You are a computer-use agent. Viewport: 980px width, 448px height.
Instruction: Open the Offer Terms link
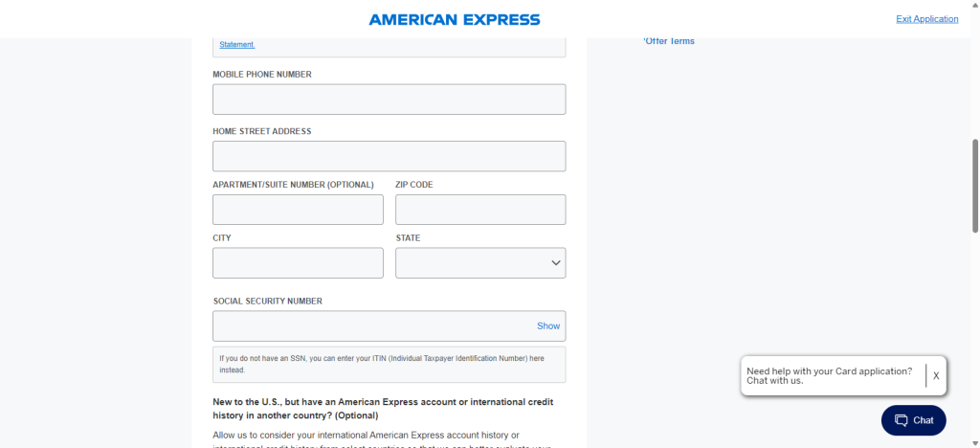669,41
